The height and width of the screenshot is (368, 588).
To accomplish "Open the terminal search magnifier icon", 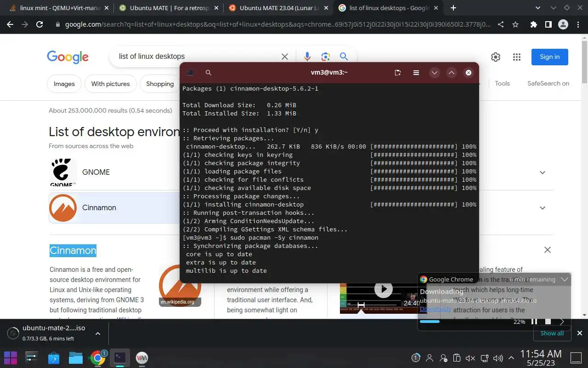I will pyautogui.click(x=208, y=73).
